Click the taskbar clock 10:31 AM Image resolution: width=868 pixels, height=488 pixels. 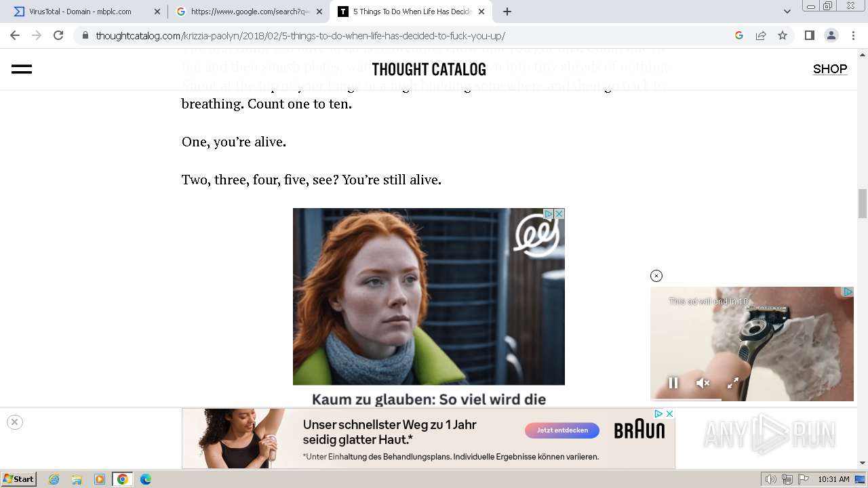click(833, 479)
